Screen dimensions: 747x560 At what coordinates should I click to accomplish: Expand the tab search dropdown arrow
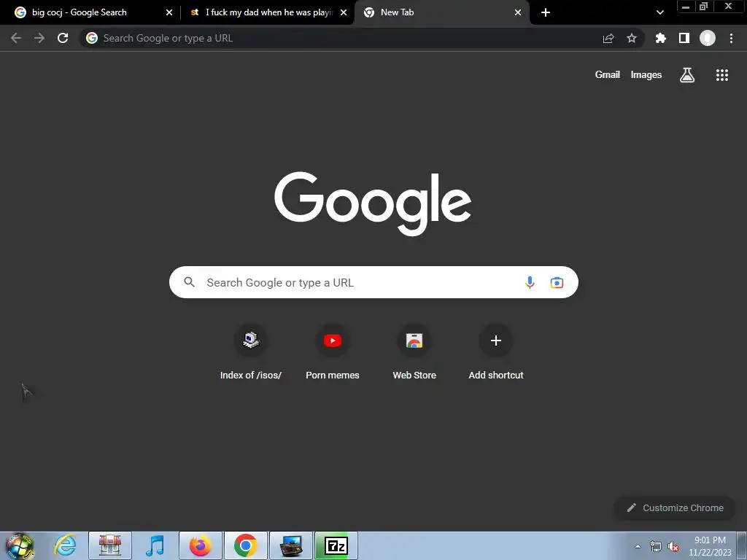pos(659,12)
